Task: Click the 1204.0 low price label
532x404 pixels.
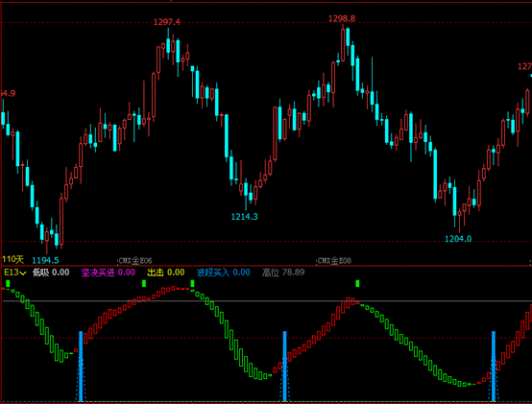Action: tap(458, 239)
